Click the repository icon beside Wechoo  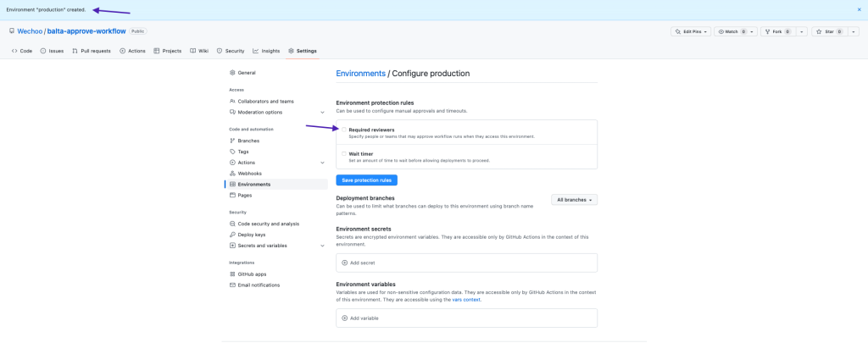(12, 31)
